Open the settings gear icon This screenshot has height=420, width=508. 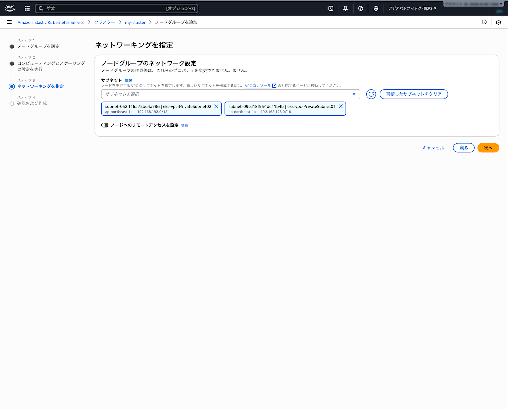376,8
